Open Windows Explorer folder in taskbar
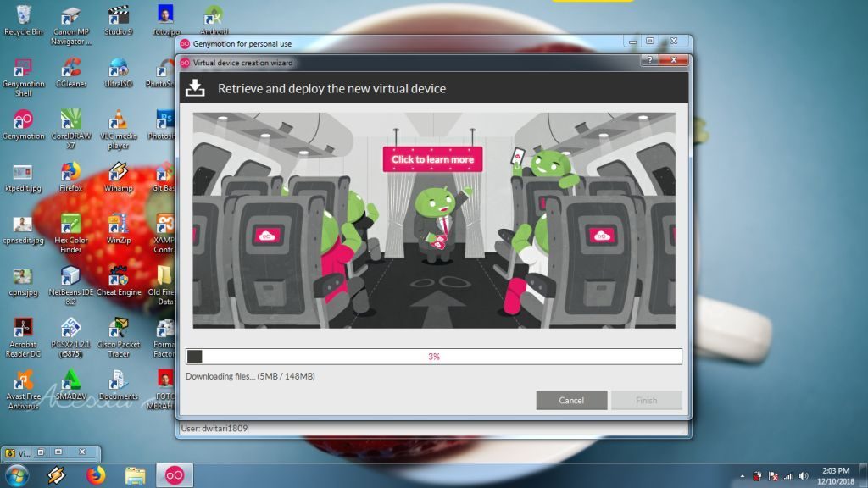Screen dimensions: 868x488 135,475
